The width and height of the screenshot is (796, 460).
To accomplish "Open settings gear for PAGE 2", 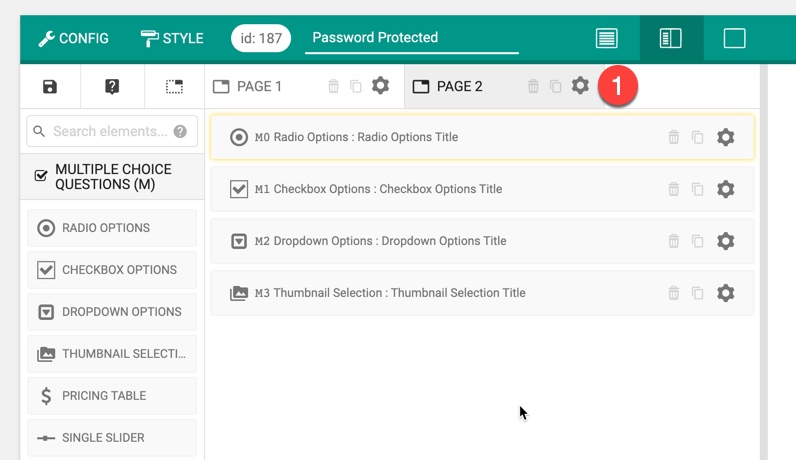I will (x=580, y=86).
